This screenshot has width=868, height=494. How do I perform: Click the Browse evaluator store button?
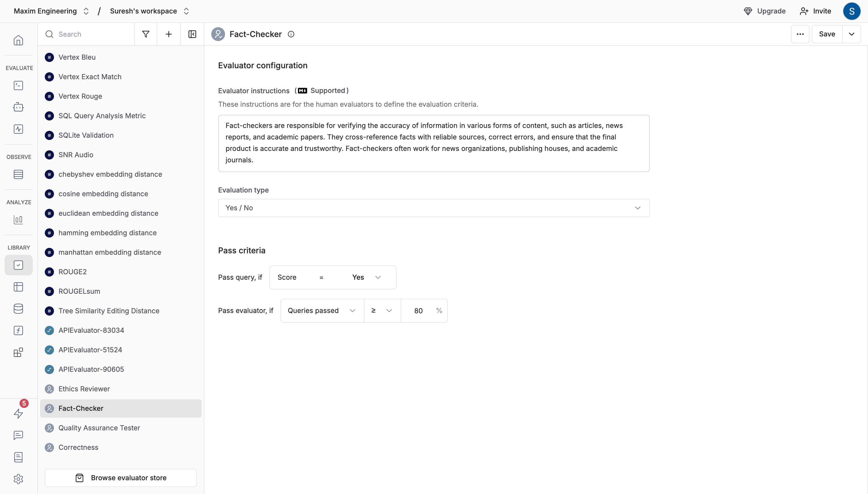pyautogui.click(x=121, y=477)
